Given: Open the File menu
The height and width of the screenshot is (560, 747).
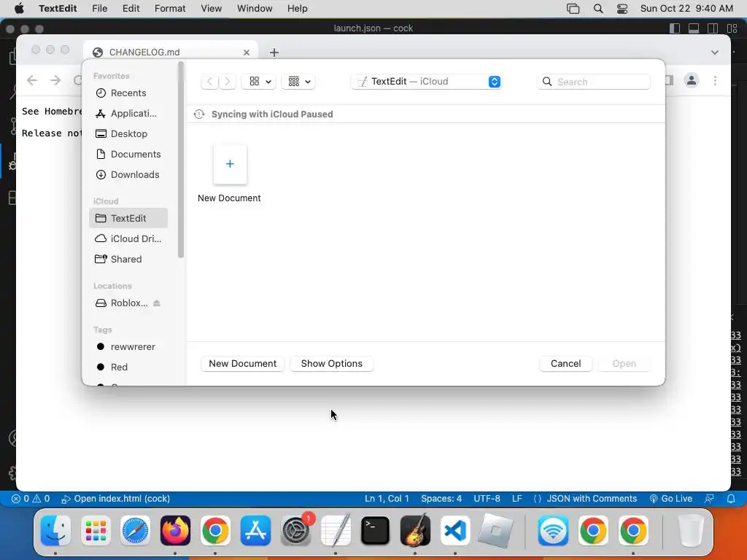Looking at the screenshot, I should click(99, 8).
